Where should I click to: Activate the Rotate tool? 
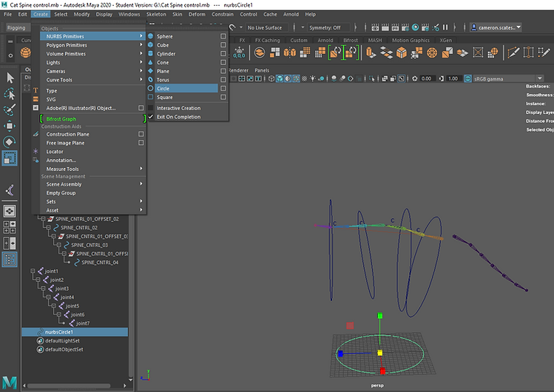pyautogui.click(x=10, y=141)
